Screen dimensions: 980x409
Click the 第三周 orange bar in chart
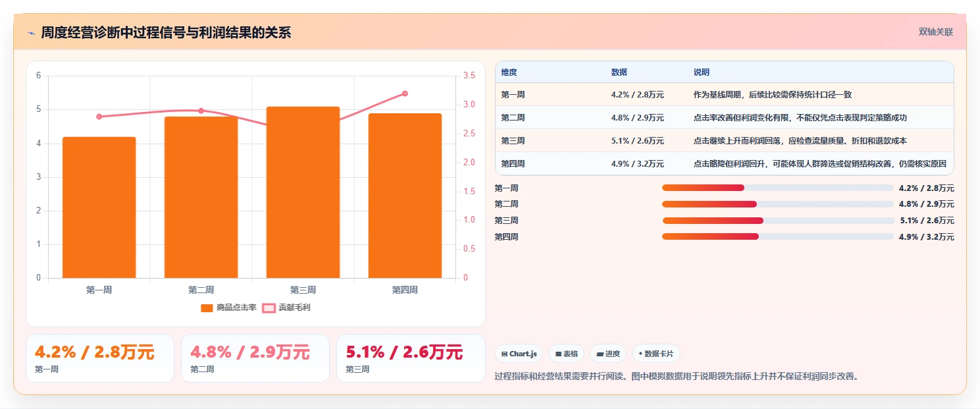[303, 192]
